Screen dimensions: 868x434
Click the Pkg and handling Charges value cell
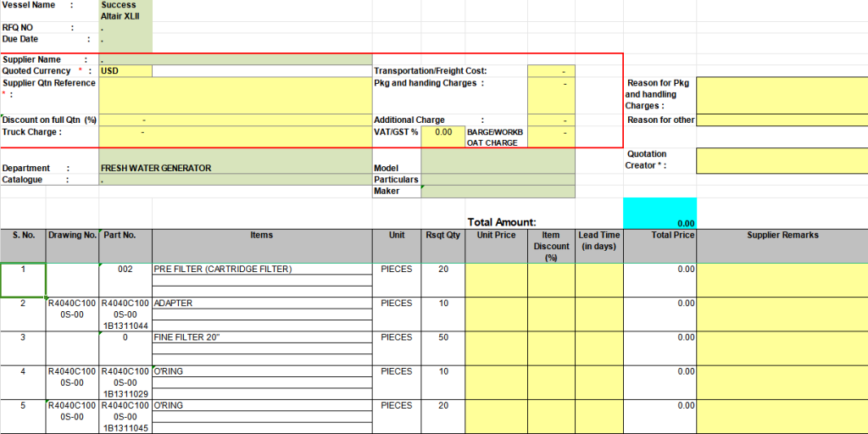pyautogui.click(x=551, y=95)
